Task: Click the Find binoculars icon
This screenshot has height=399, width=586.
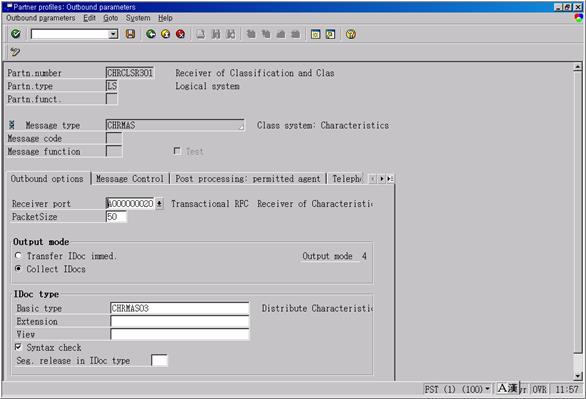Action: tap(216, 34)
